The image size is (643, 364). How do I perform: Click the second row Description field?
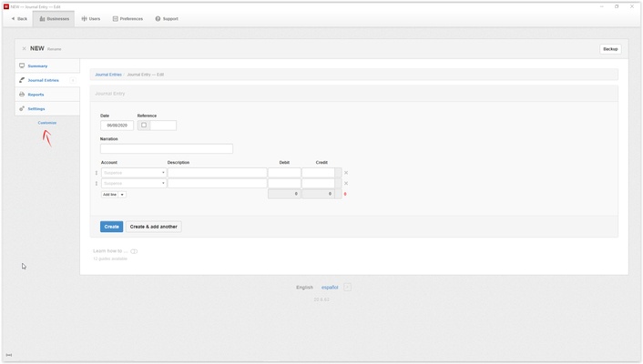pyautogui.click(x=218, y=184)
